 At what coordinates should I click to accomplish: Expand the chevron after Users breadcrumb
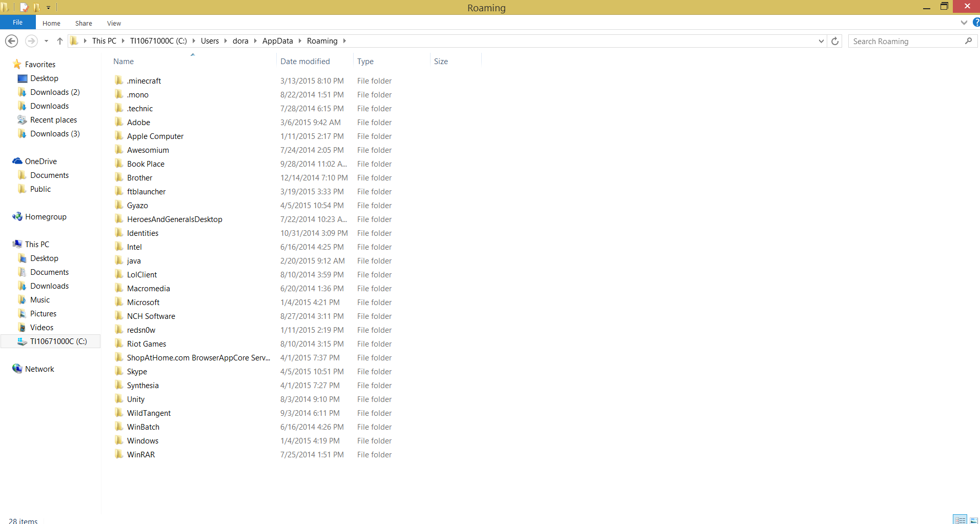[226, 41]
